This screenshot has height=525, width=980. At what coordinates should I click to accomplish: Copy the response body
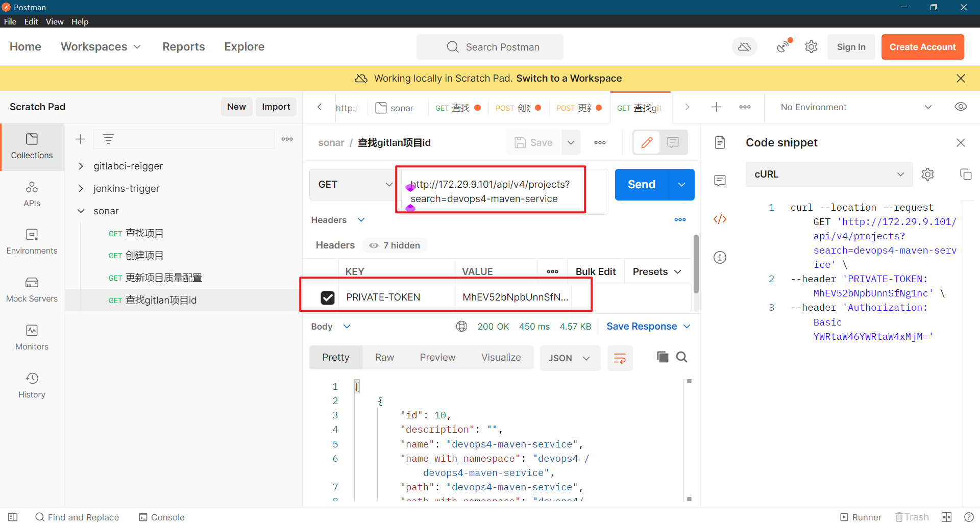663,357
